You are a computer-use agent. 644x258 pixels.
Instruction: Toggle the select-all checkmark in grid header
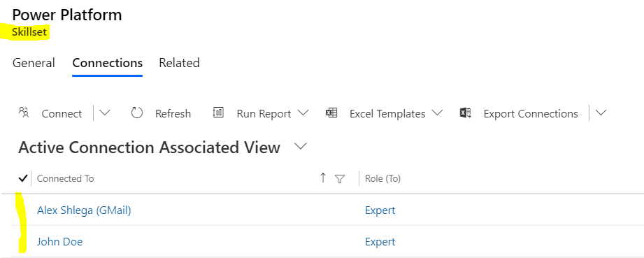(23, 178)
